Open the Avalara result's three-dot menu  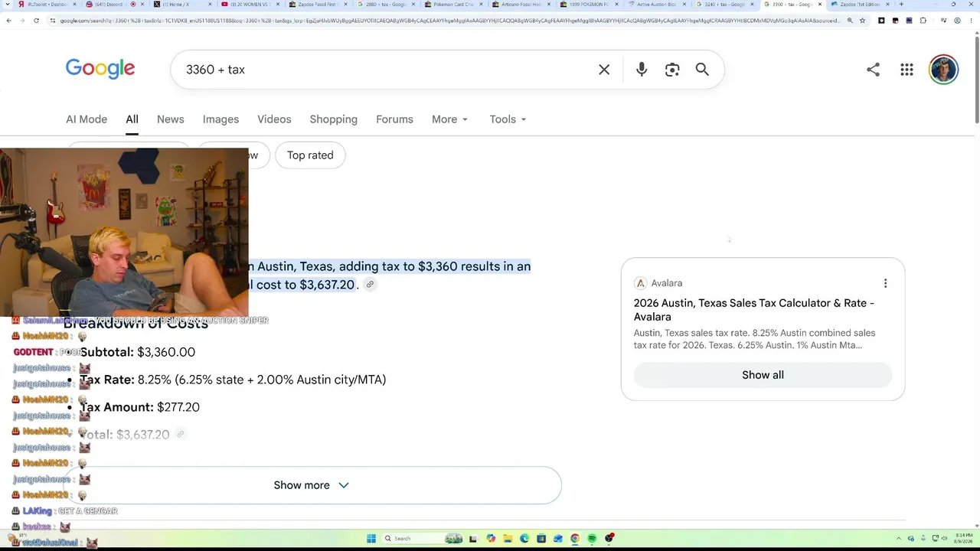[x=885, y=283]
